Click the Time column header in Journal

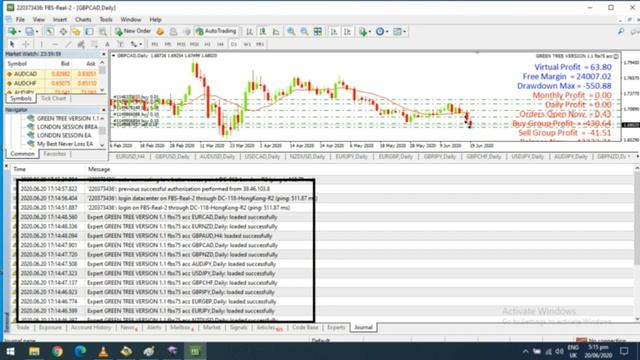(x=20, y=169)
